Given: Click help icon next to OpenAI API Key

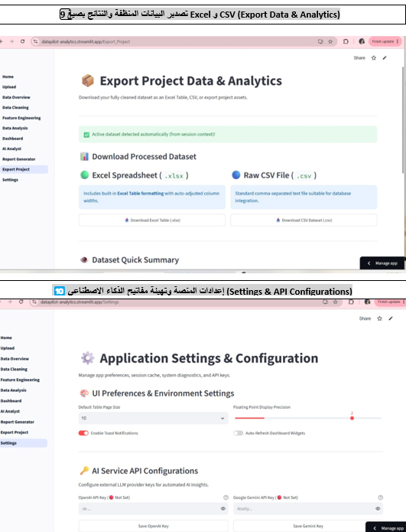Looking at the screenshot, I should [226, 498].
